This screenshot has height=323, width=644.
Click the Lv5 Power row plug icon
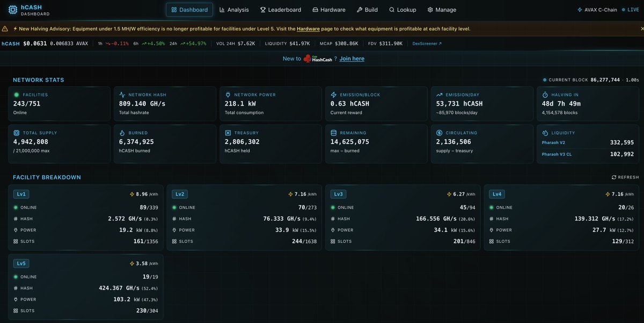point(15,299)
